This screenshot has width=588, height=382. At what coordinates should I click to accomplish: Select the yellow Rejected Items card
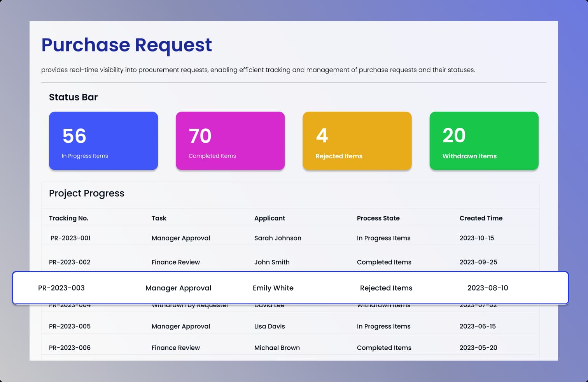pyautogui.click(x=357, y=141)
